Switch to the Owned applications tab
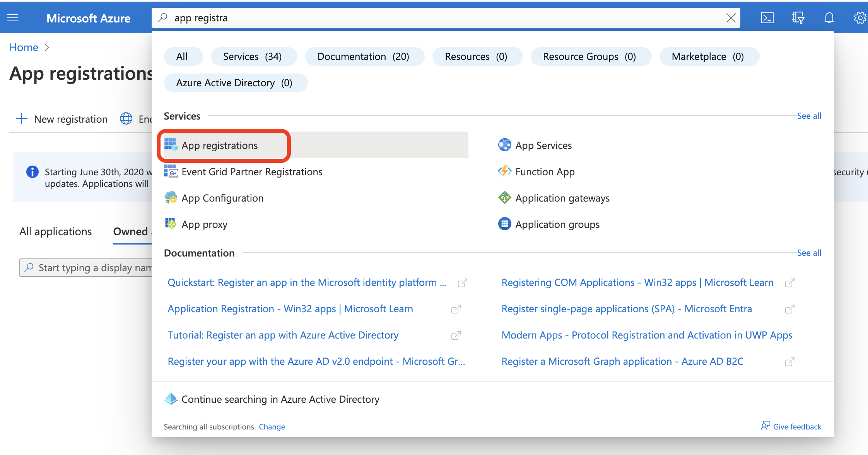 (x=131, y=231)
